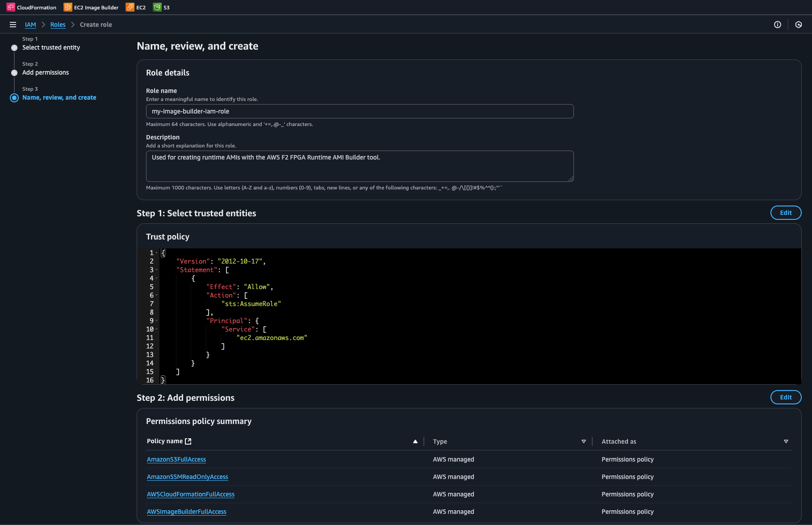Go to Step 2 Add permissions

point(46,72)
